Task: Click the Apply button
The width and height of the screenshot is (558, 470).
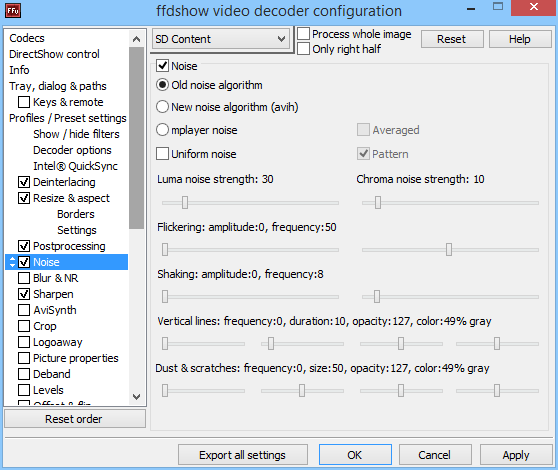Action: (516, 455)
